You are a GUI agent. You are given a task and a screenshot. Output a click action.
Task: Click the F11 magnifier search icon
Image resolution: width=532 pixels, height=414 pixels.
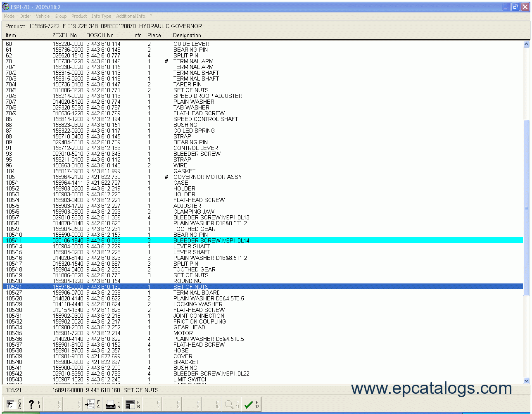click(x=231, y=404)
